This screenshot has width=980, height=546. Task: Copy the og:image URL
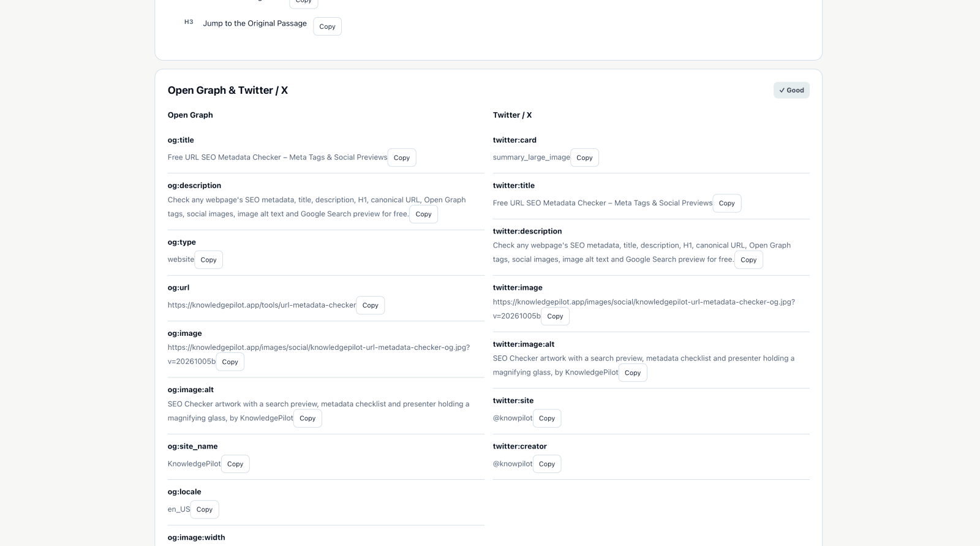click(230, 362)
